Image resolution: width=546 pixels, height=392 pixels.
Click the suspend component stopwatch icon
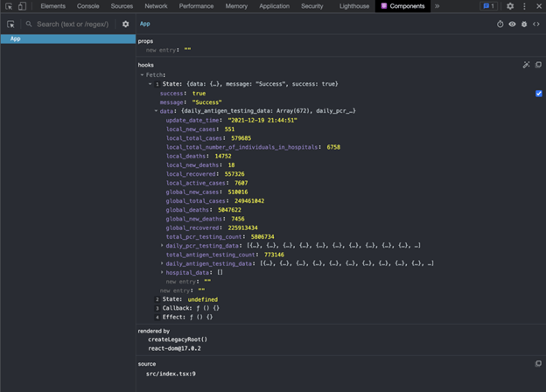click(x=500, y=24)
